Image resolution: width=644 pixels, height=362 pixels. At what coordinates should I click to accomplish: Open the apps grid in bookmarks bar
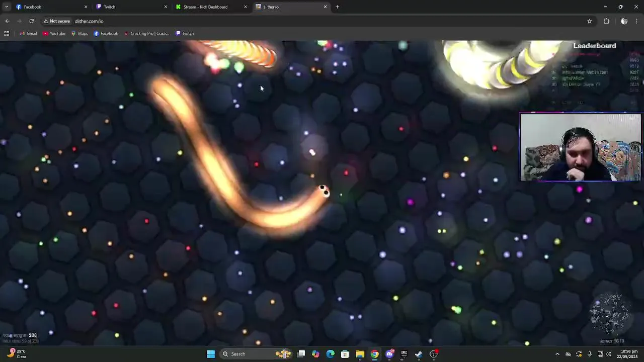coord(7,34)
